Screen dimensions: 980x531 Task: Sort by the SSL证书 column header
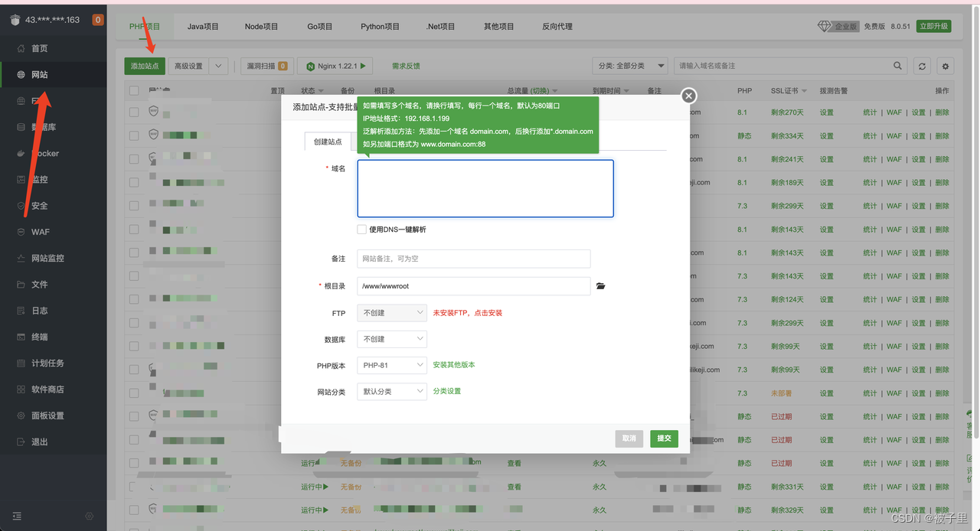pyautogui.click(x=789, y=91)
